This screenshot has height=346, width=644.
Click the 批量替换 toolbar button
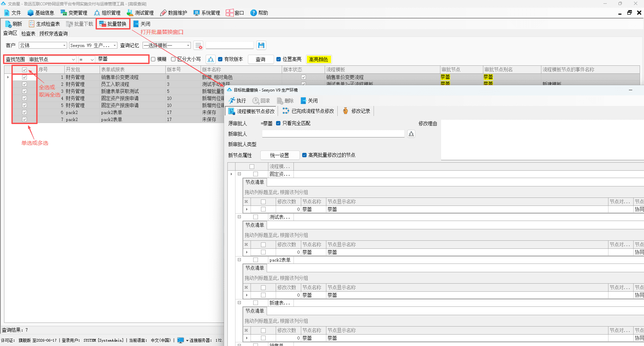point(113,24)
